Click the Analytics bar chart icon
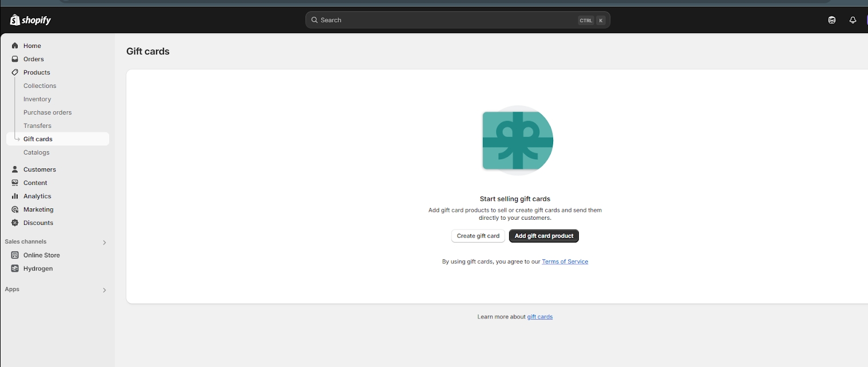 click(15, 196)
